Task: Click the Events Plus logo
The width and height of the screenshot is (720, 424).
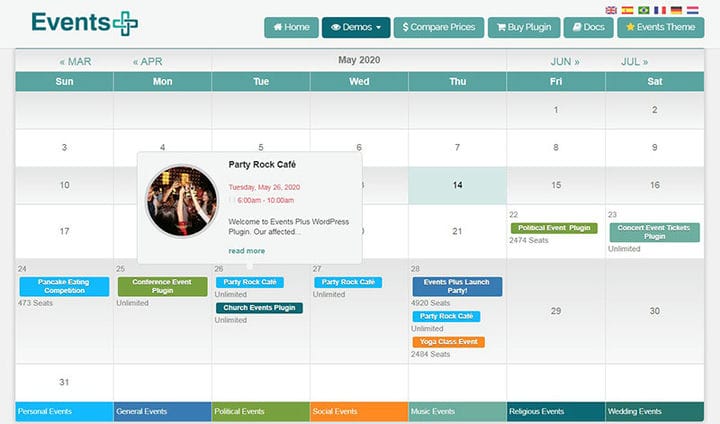Action: [x=84, y=23]
